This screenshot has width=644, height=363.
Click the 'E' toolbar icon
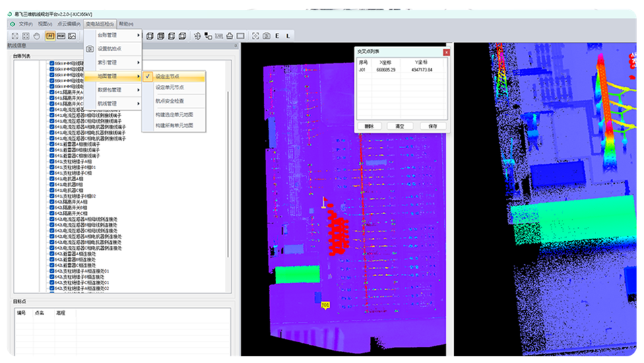pos(278,36)
